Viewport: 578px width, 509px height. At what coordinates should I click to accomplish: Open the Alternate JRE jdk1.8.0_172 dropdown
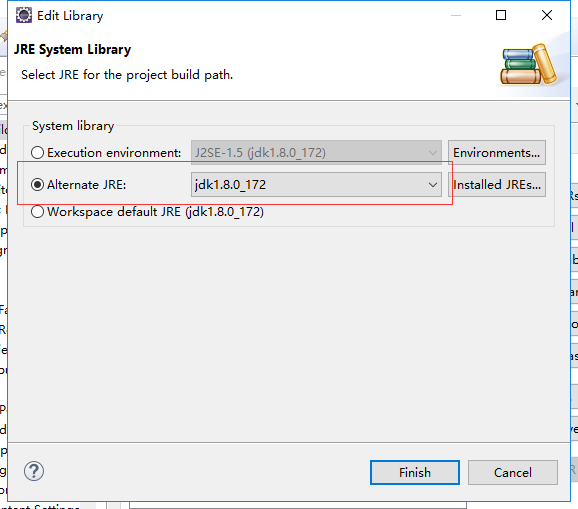(316, 184)
